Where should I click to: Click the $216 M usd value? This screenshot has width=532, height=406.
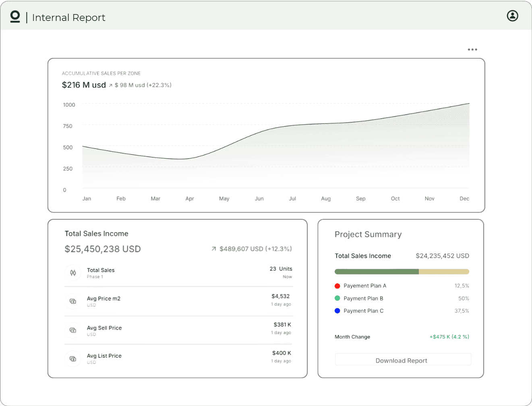tap(84, 85)
